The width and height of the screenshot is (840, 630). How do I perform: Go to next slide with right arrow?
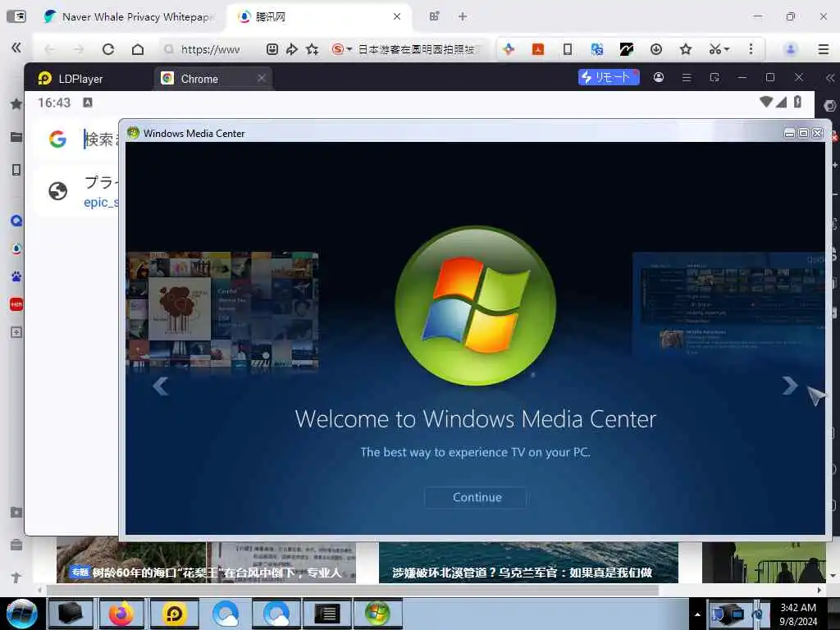coord(790,386)
